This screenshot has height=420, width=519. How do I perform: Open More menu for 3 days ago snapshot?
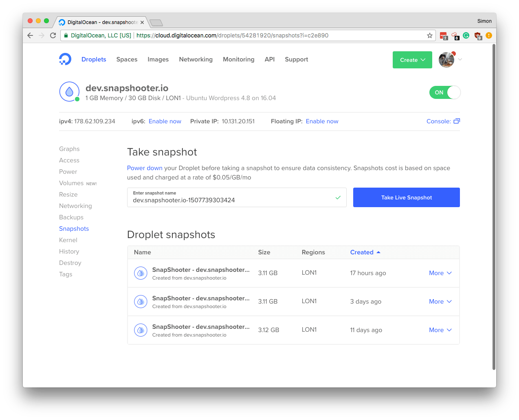[x=440, y=302]
